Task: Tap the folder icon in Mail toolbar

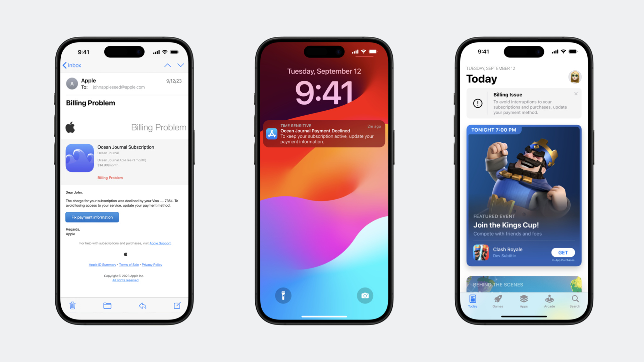Action: [108, 305]
